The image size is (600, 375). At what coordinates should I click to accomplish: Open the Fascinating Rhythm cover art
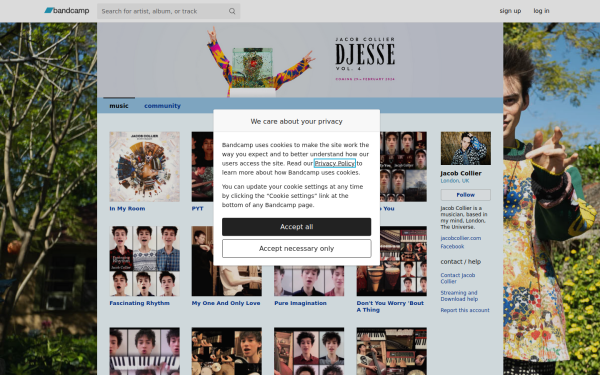[x=144, y=261]
